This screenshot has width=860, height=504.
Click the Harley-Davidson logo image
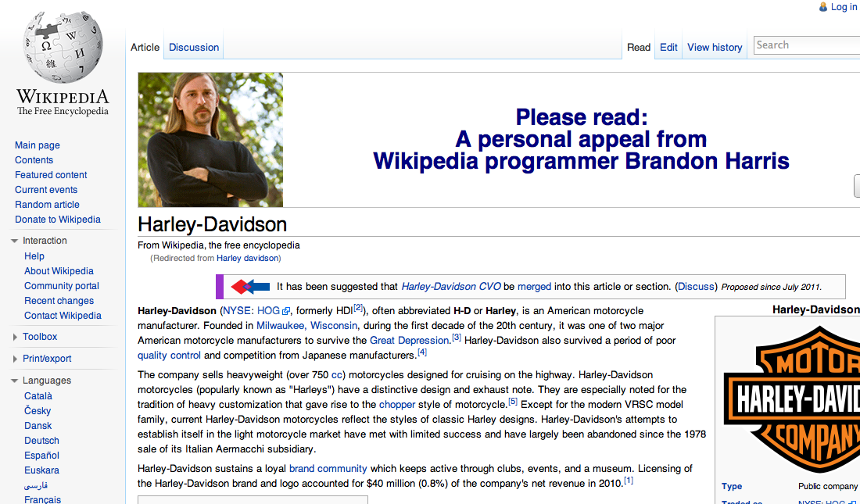coord(791,399)
